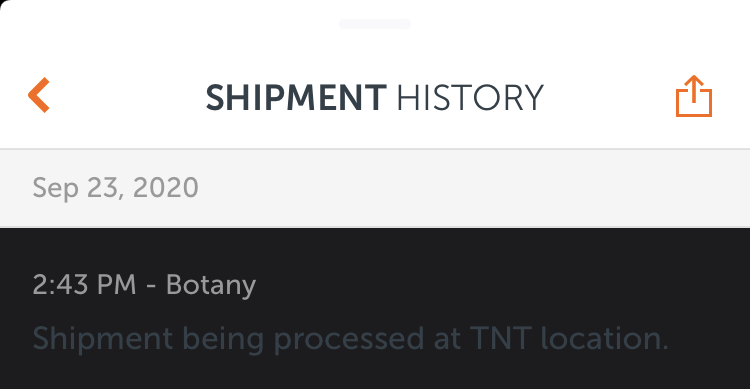
Task: Tap the sheet grabber handle at the top
Action: pos(375,24)
